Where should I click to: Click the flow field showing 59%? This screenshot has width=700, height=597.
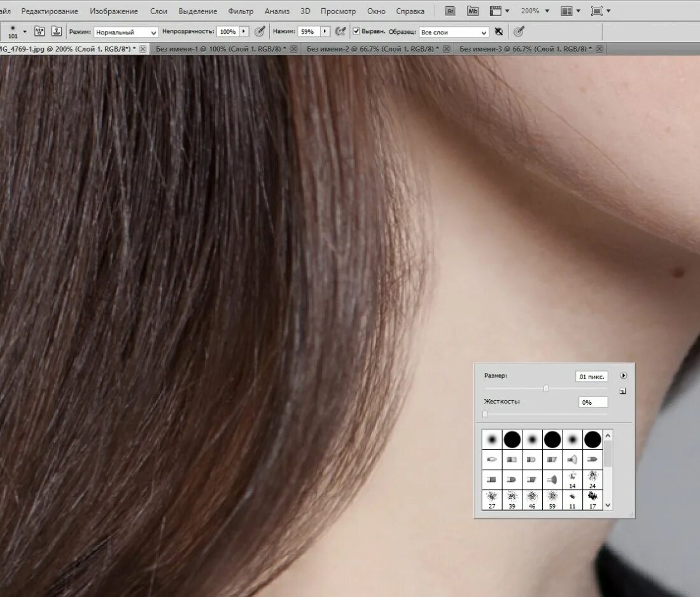308,32
